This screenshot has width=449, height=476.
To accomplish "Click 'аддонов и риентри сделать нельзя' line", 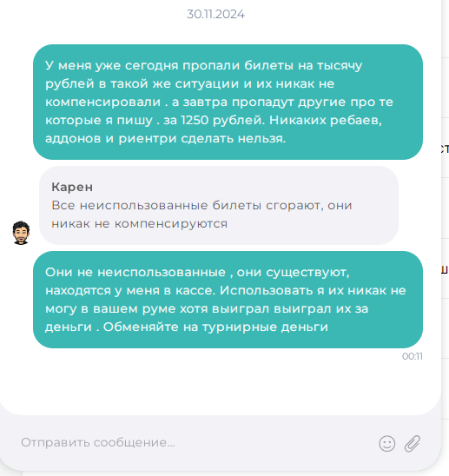I will tap(166, 139).
